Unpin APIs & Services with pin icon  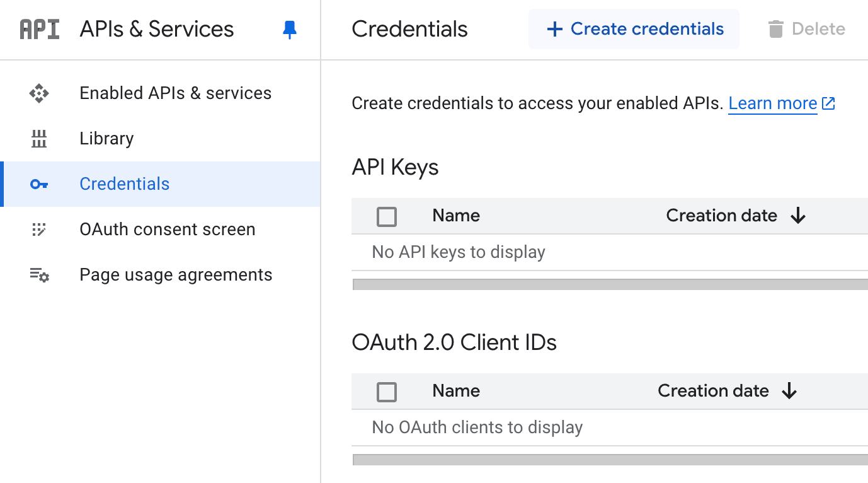289,30
